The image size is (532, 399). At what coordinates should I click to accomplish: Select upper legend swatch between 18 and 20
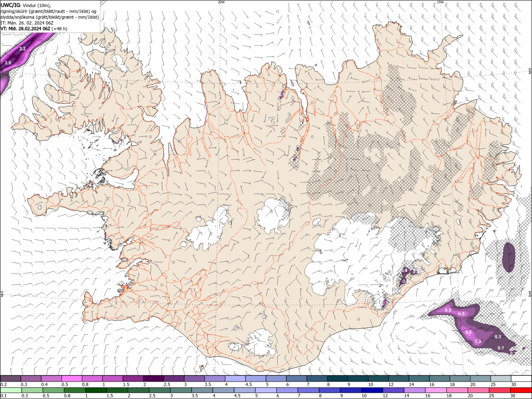pyautogui.click(x=460, y=378)
